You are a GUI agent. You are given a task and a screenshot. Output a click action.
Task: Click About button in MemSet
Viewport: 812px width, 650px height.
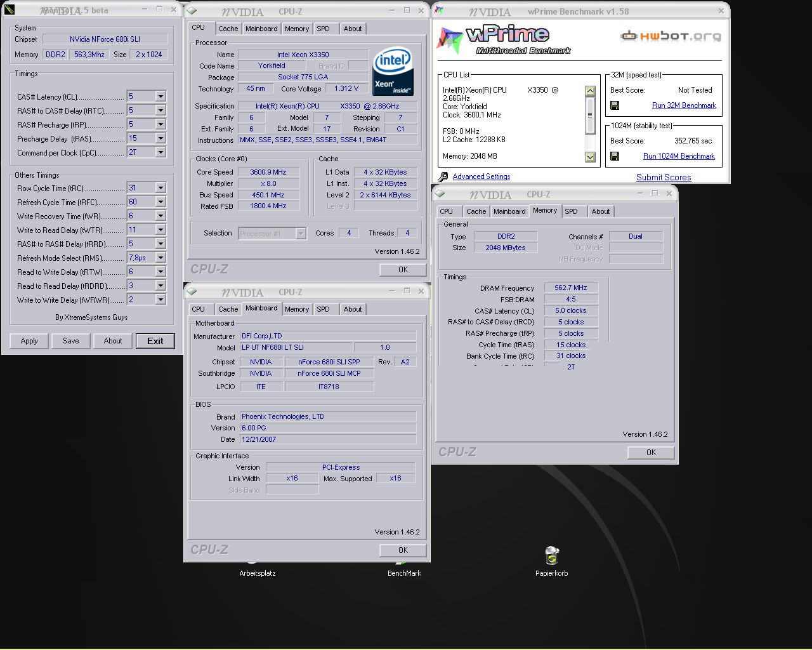point(113,341)
